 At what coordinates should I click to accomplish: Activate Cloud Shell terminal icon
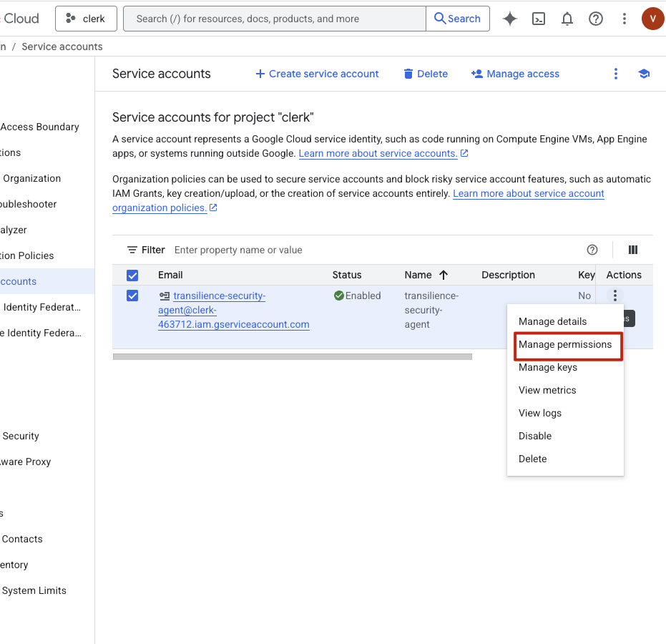539,19
